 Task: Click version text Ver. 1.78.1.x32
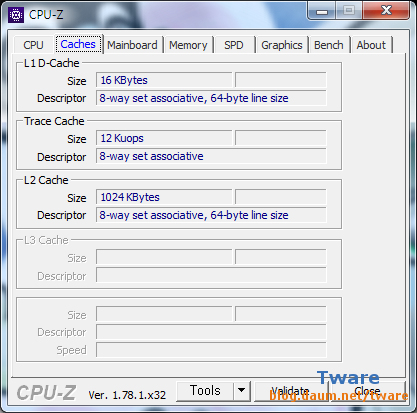pyautogui.click(x=127, y=395)
